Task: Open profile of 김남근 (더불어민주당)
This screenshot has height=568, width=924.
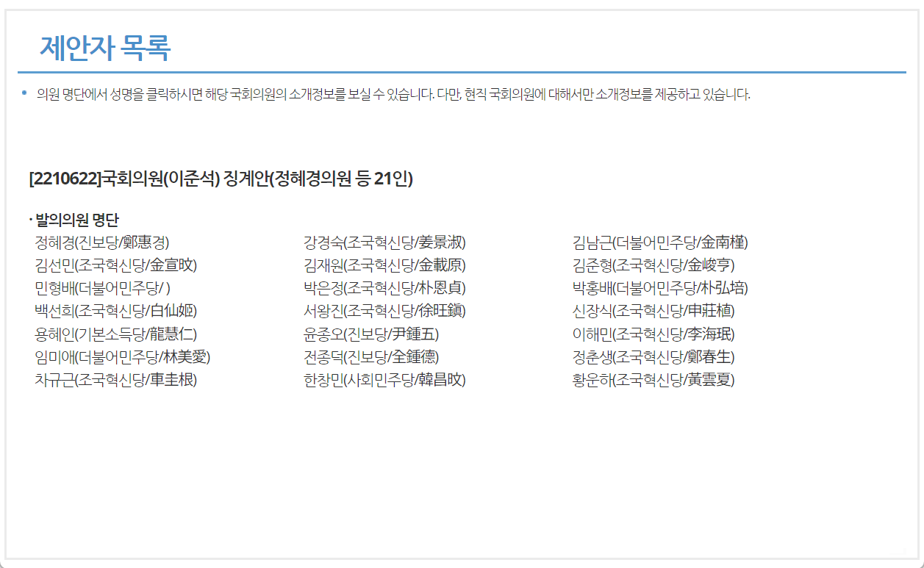Action: [x=660, y=242]
